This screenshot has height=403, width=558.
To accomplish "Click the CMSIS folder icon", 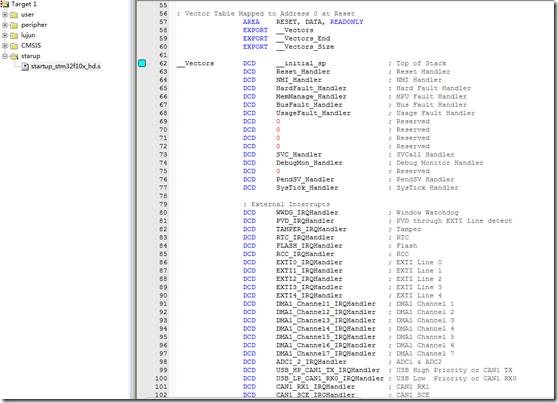I will point(14,46).
